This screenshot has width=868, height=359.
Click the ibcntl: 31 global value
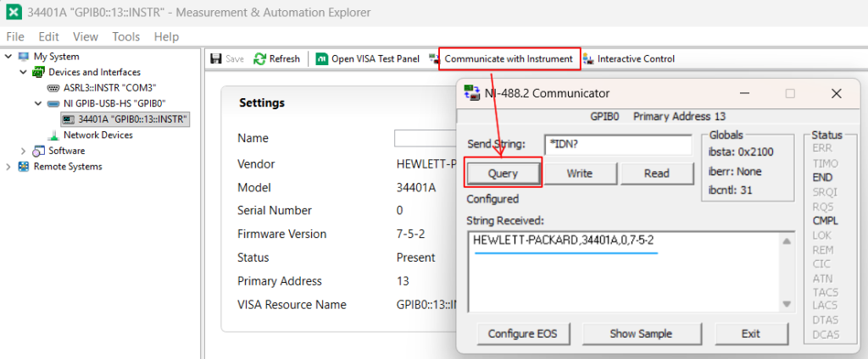pyautogui.click(x=731, y=191)
